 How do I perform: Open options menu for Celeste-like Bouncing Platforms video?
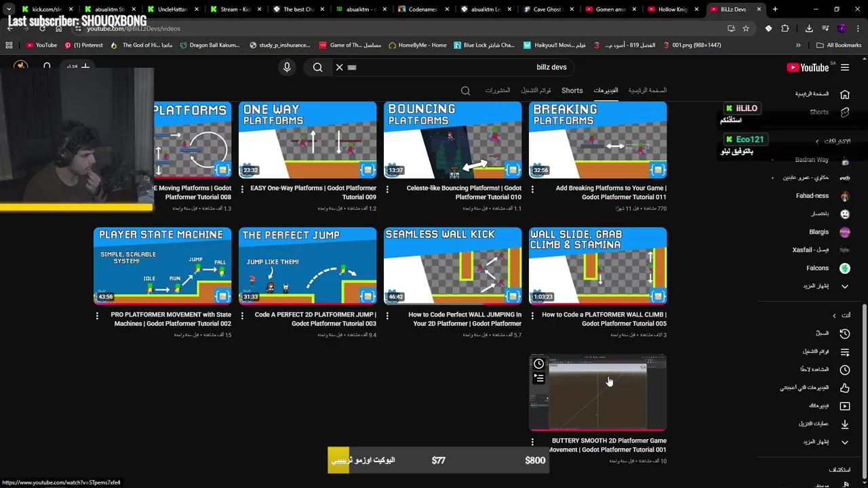point(387,189)
